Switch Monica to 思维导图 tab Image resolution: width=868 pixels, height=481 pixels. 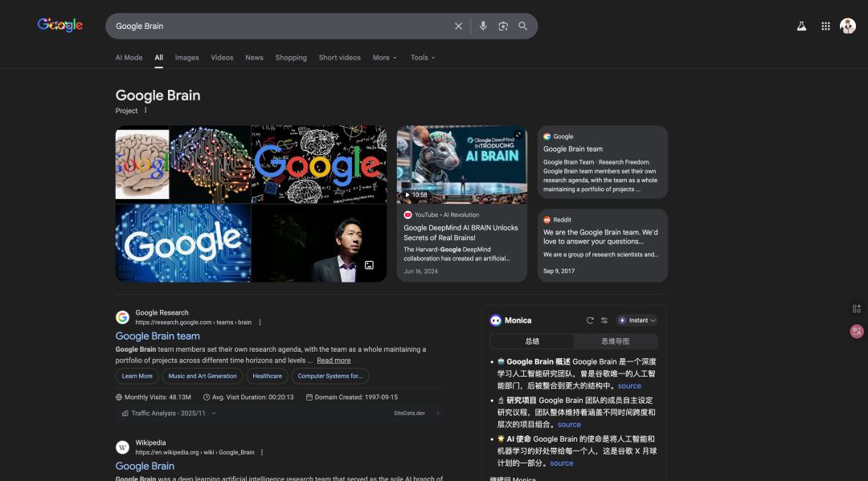coord(616,341)
